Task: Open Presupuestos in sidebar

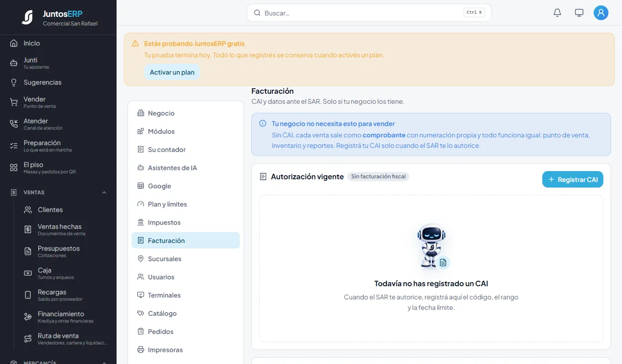Action: [x=66, y=251]
